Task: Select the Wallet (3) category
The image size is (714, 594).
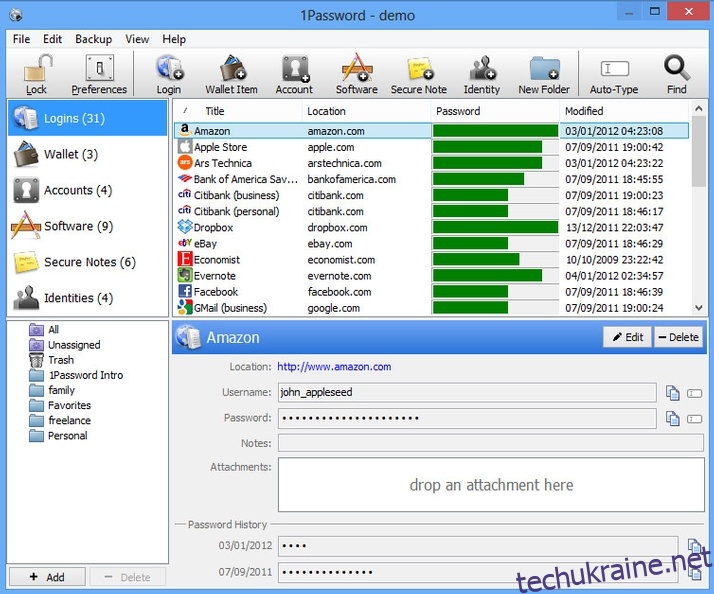Action: point(87,154)
